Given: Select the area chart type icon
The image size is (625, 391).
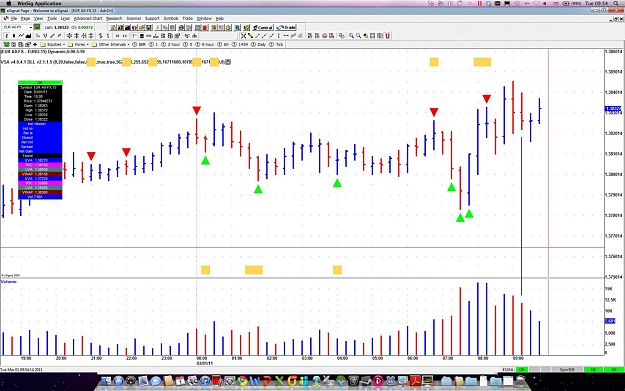Looking at the screenshot, I should tap(28, 36).
